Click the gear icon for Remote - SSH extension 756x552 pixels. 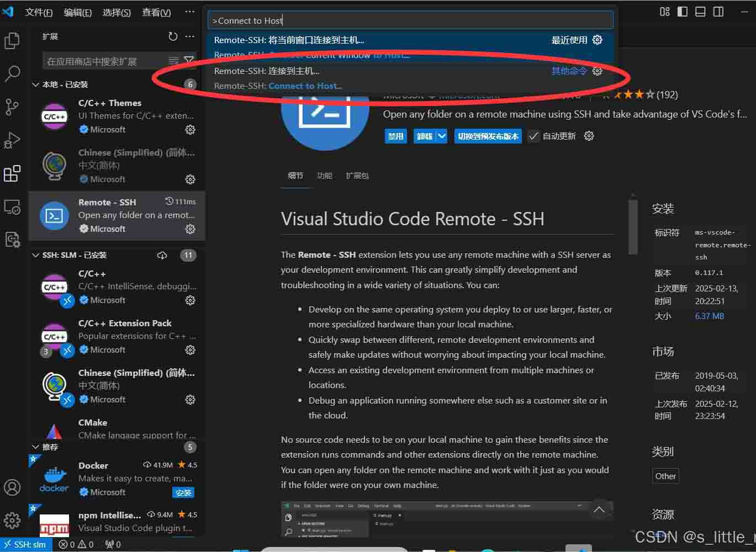[x=190, y=229]
